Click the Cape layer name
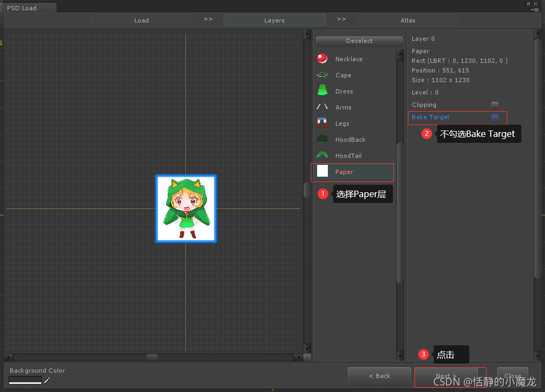545x392 pixels. (343, 75)
